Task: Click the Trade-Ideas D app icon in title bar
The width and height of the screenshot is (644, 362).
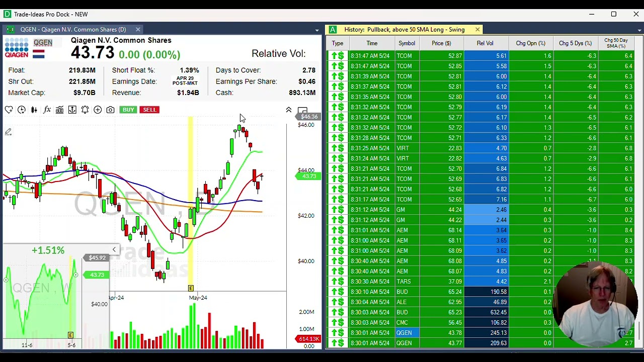Action: [7, 14]
